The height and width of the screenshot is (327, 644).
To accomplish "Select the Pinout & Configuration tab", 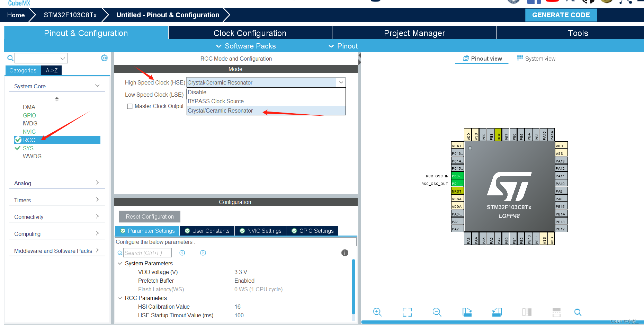I will coord(86,33).
